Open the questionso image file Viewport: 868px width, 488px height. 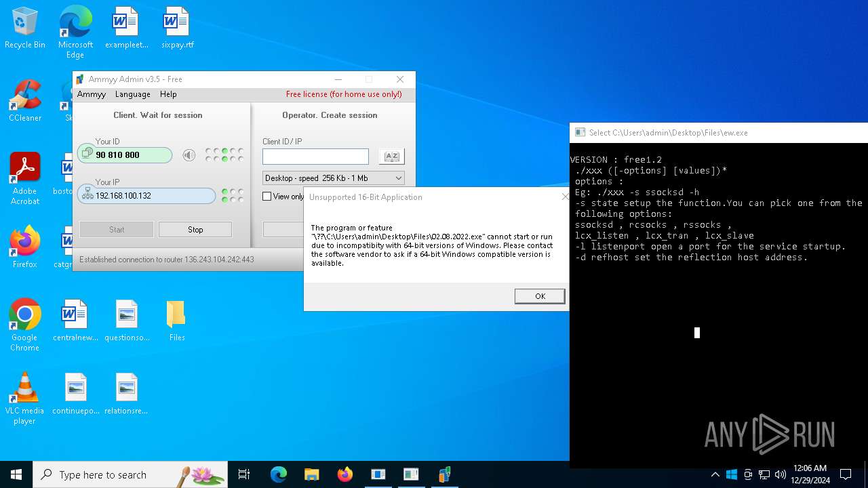tap(127, 321)
